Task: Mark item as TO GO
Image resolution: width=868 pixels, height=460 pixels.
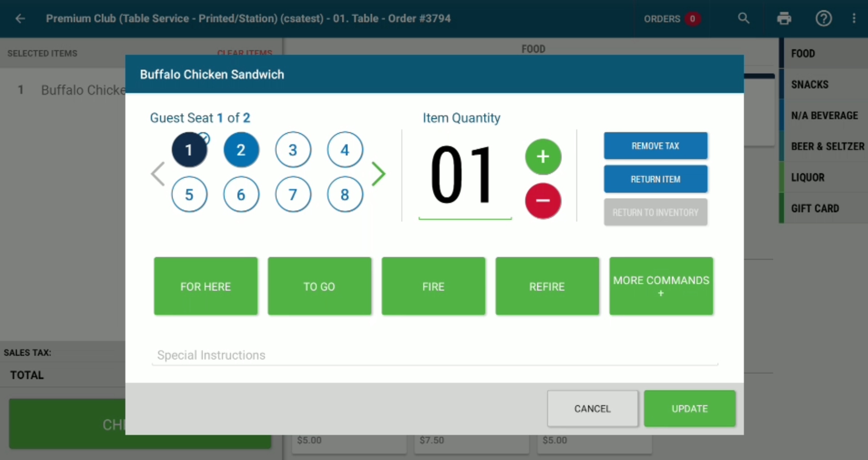Action: tap(319, 286)
